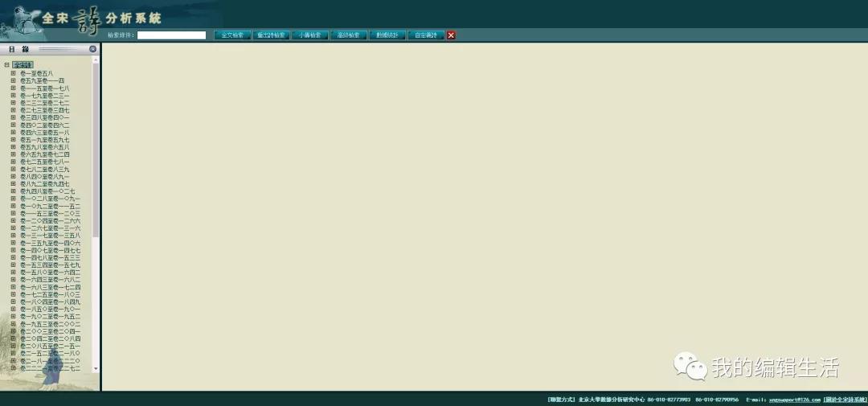The height and width of the screenshot is (406, 868).
Task: Select tree row 卷一四七八至卷一五三三
Action: (51, 257)
